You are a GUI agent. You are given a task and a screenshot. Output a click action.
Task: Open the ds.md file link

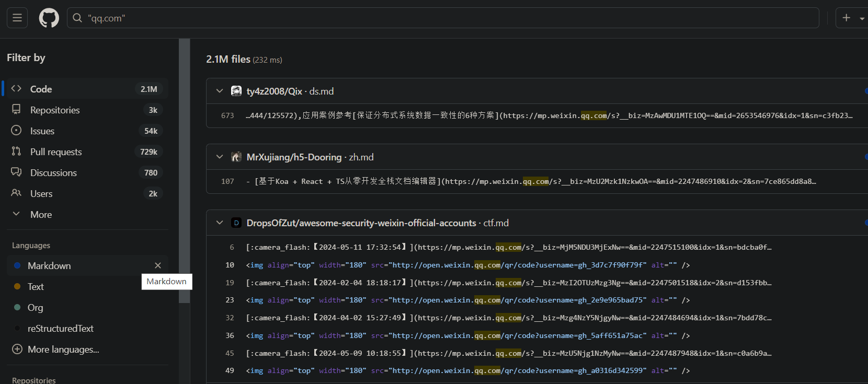322,91
